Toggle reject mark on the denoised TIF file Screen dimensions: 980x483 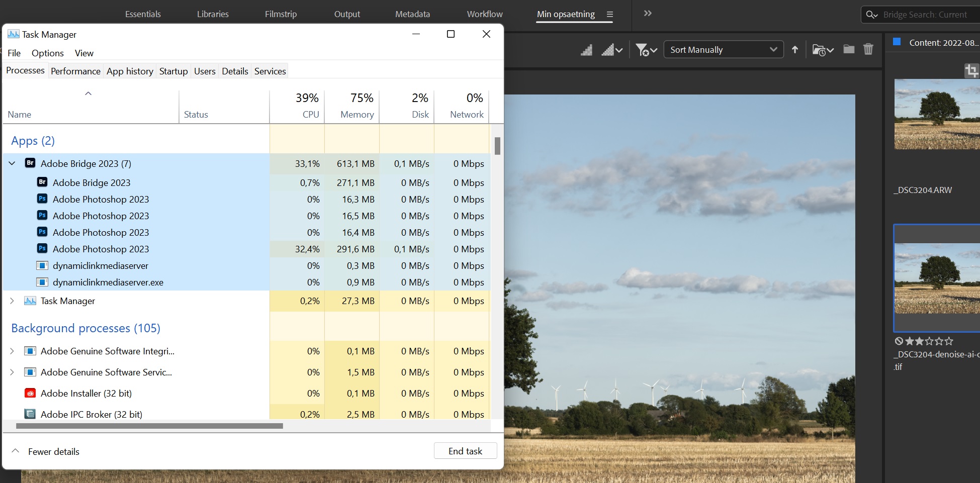tap(900, 341)
